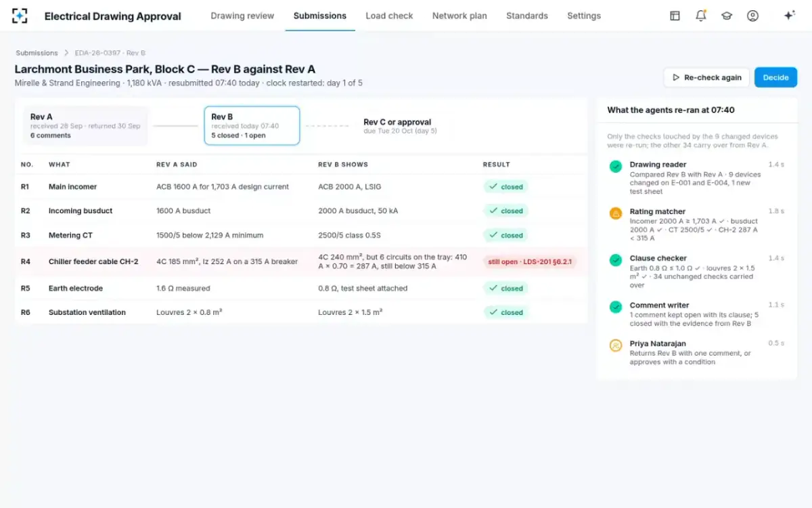Select the Submissions tab
The width and height of the screenshot is (812, 508).
click(320, 16)
